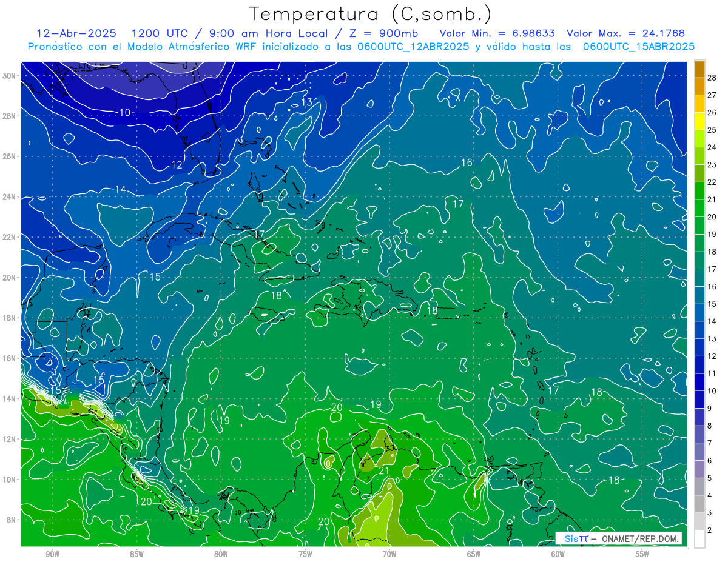Click the "28" color scale label
This screenshot has height=562, width=728.
pos(712,78)
